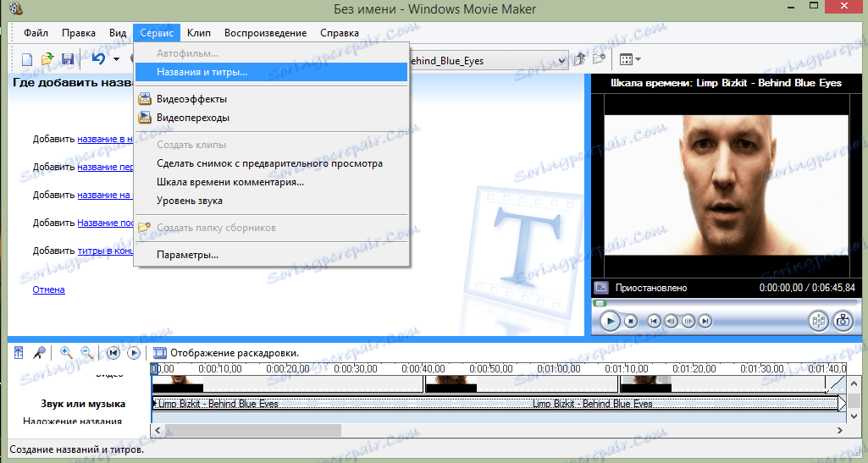Screen dimensions: 868x463
Task: Click the Movie Maker icon in the title bar
Action: point(16,8)
